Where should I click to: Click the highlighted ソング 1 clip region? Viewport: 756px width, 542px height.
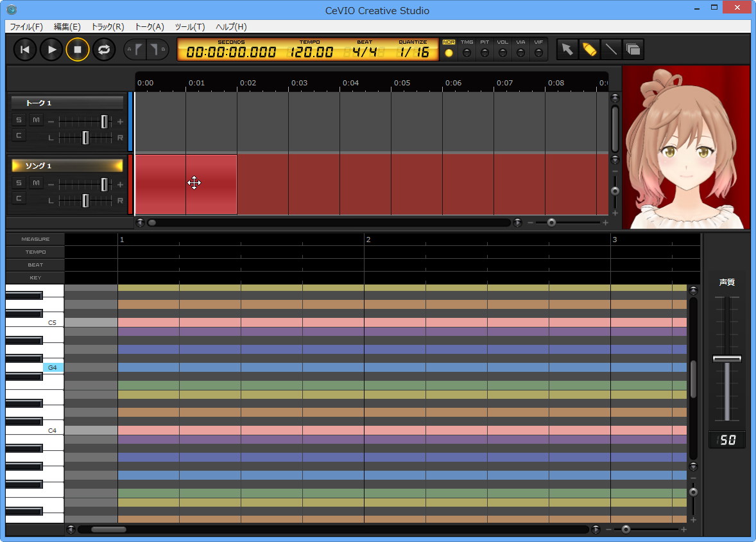coord(186,184)
